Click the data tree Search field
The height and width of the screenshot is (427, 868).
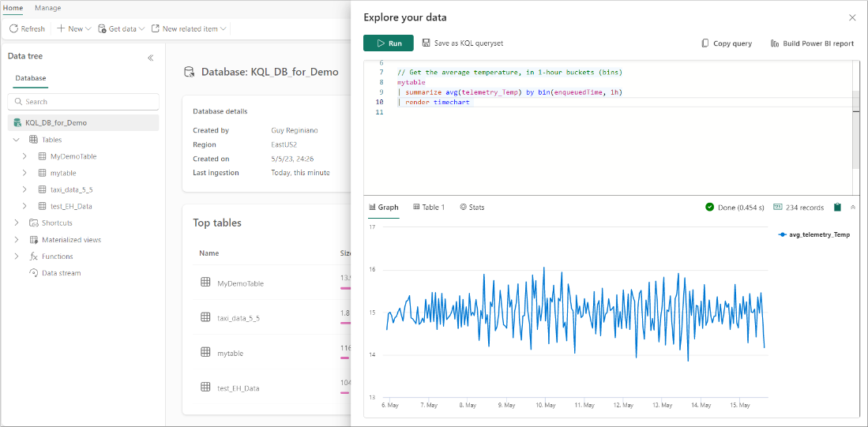[84, 102]
